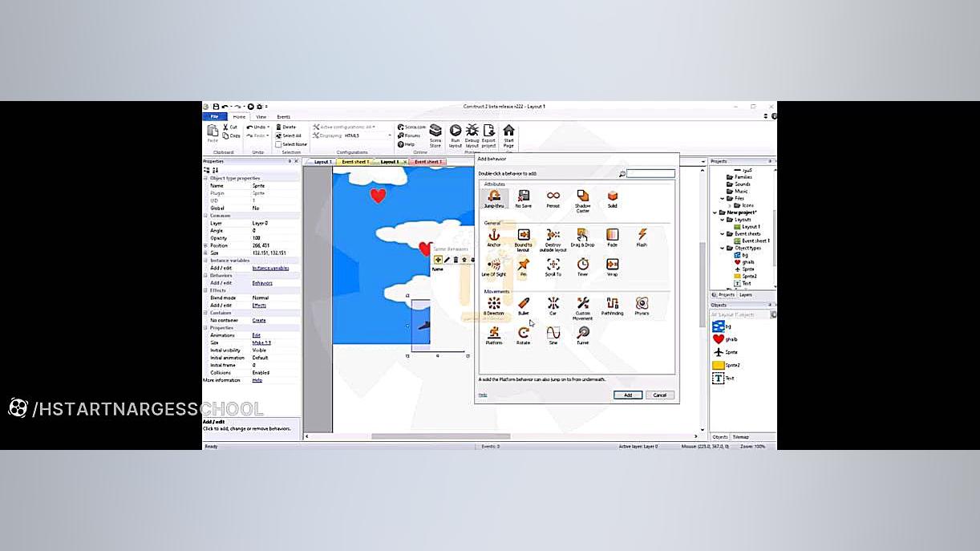Open the Undo dropdown arrow
The width and height of the screenshot is (980, 551).
click(268, 127)
